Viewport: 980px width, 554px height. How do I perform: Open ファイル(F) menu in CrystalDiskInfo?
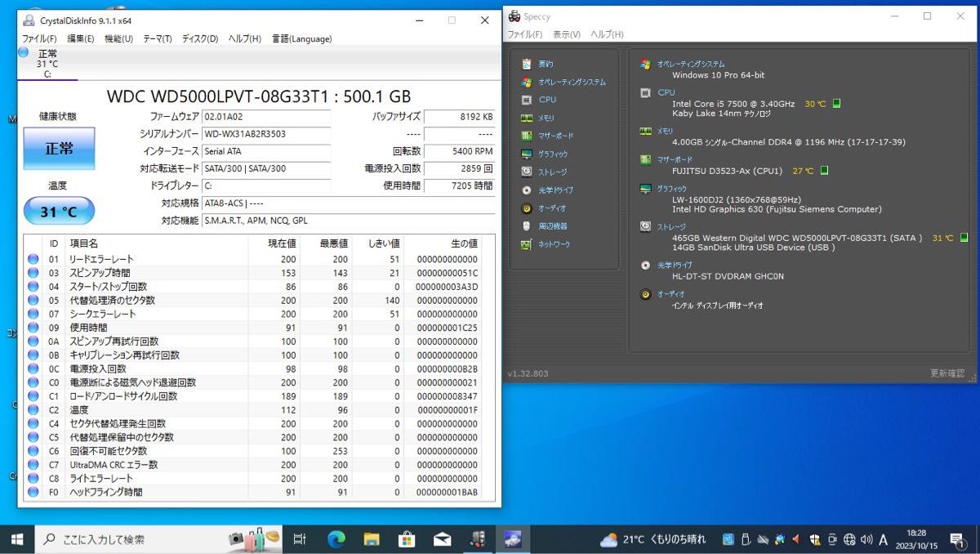(39, 38)
